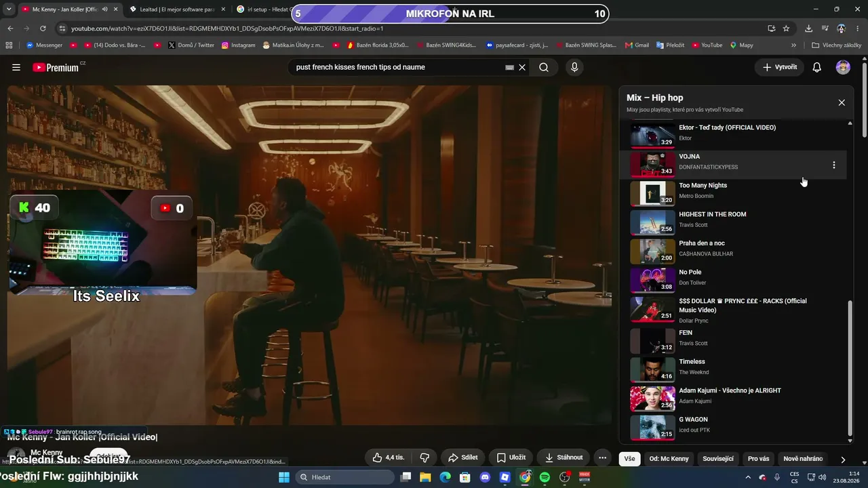The image size is (868, 488).
Task: Open the YouTube guide hamburger menu
Action: pos(16,67)
